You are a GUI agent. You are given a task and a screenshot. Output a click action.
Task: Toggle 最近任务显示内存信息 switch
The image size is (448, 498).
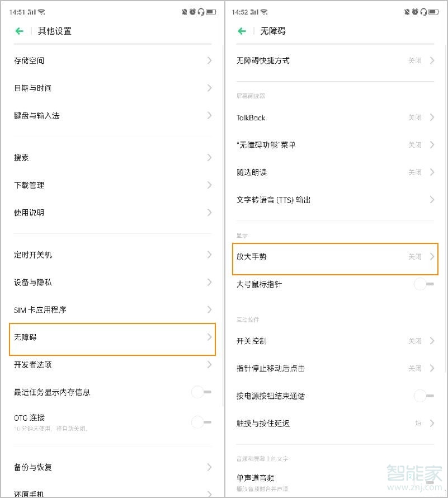pyautogui.click(x=201, y=392)
